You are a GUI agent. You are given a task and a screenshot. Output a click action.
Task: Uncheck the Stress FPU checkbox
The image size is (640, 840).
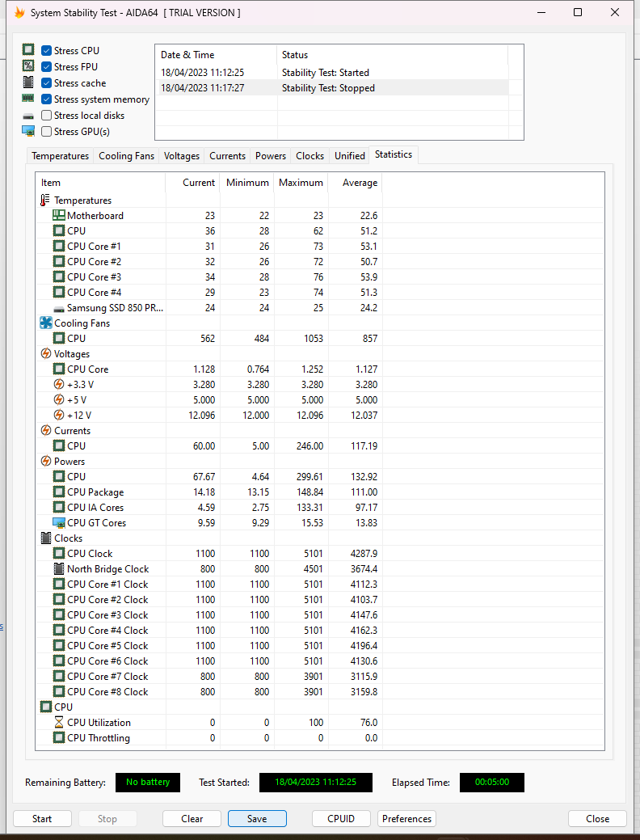pyautogui.click(x=47, y=66)
